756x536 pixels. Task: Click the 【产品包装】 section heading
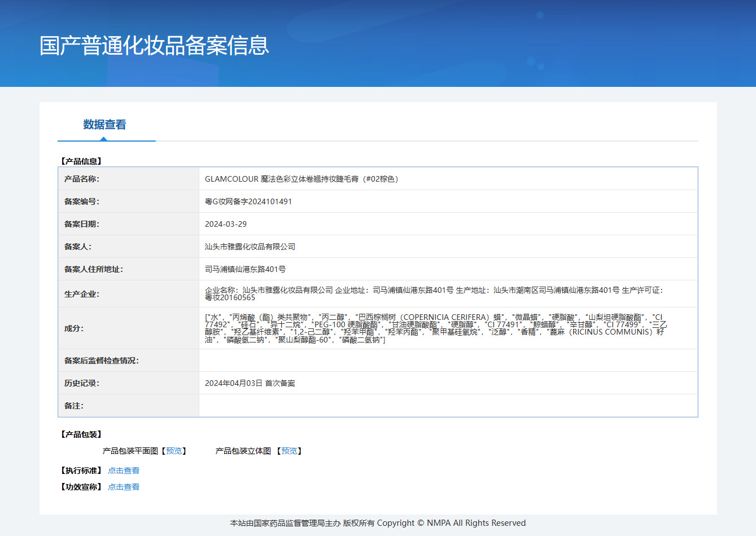click(x=81, y=434)
